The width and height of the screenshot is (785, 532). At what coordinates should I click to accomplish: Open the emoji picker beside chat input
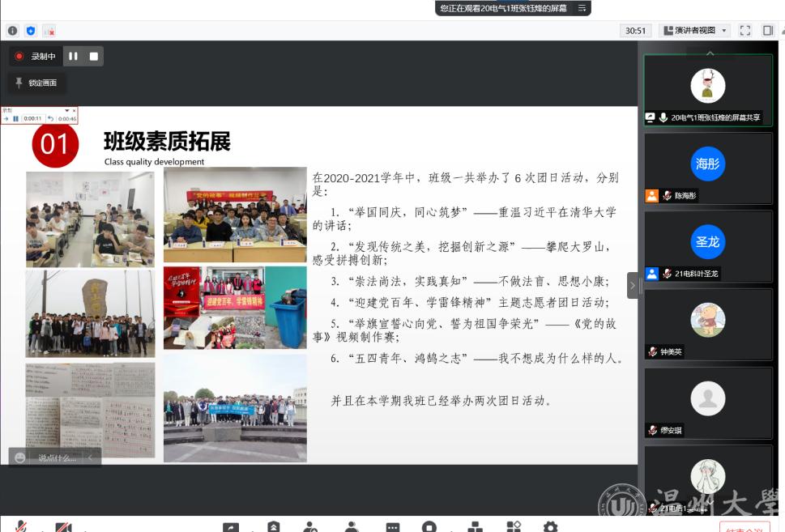pyautogui.click(x=20, y=458)
